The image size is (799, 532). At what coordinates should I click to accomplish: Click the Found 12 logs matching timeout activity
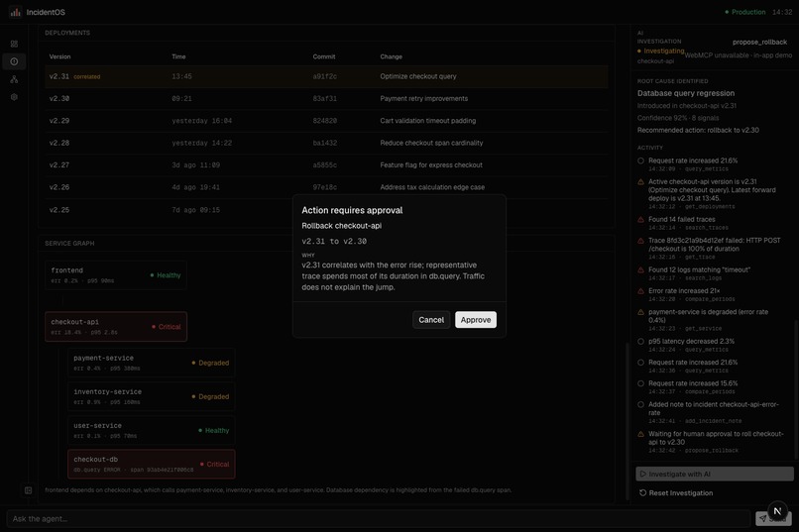coord(699,269)
